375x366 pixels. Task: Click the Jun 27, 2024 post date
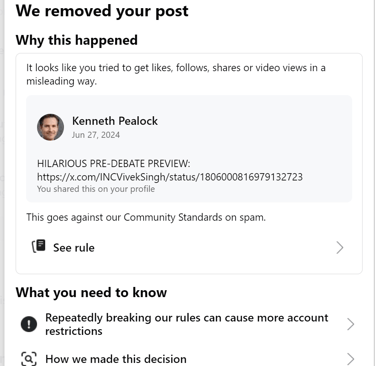(96, 135)
